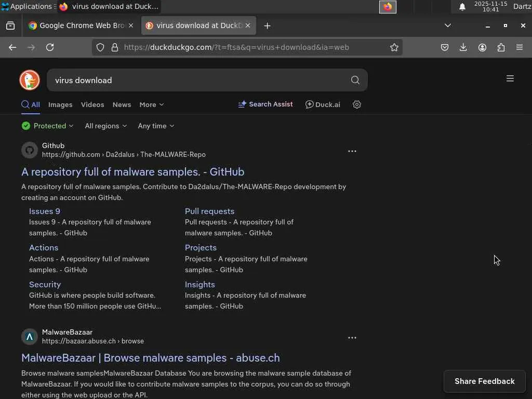Open the MalwareBazaar result link
Viewport: 532px width, 399px height.
151,358
